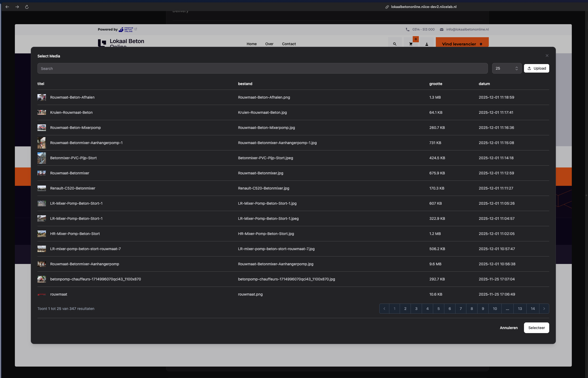Image resolution: width=588 pixels, height=378 pixels.
Task: Click the browser forward arrow
Action: click(17, 7)
